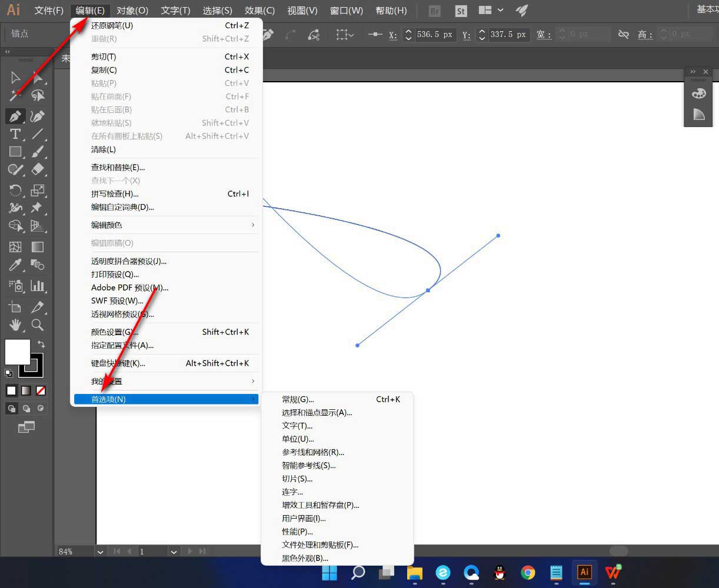Choose the Eraser tool
719x588 pixels.
point(36,169)
